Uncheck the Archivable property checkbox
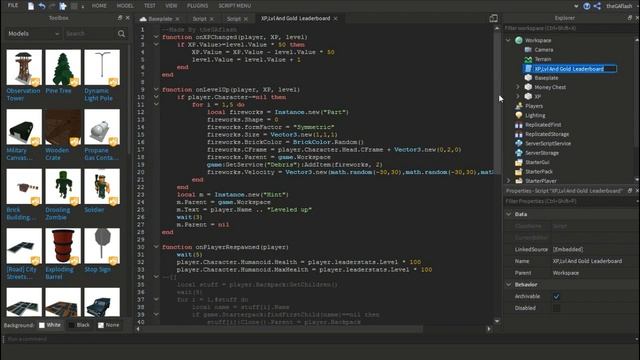The image size is (640, 360). [x=556, y=296]
